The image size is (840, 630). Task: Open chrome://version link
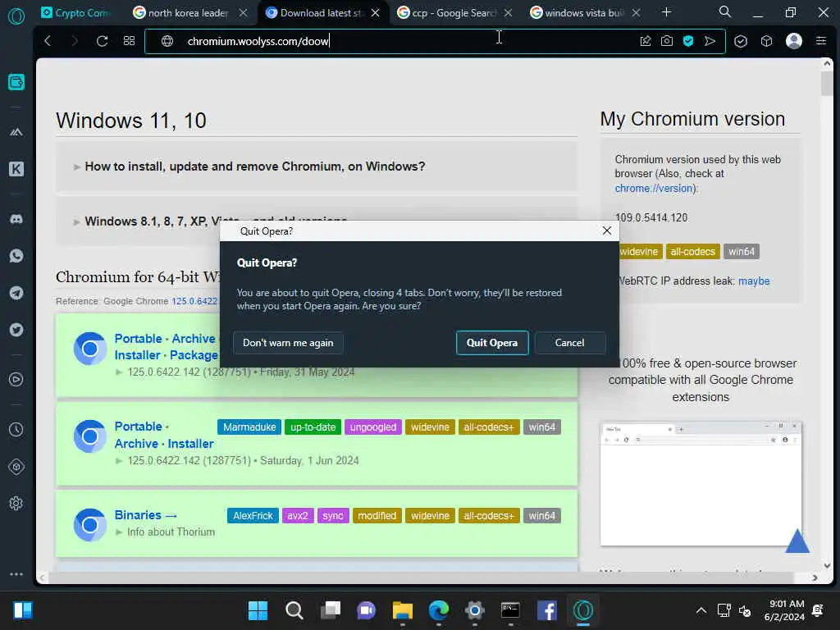tap(655, 189)
